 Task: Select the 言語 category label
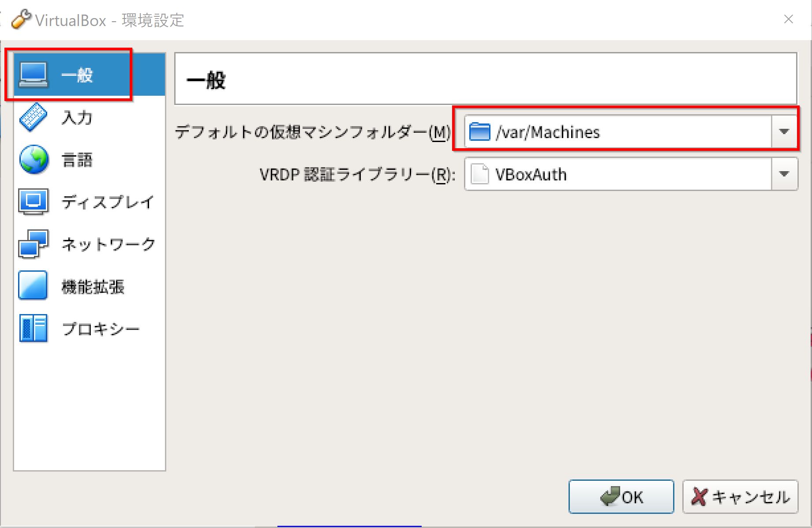pyautogui.click(x=77, y=160)
